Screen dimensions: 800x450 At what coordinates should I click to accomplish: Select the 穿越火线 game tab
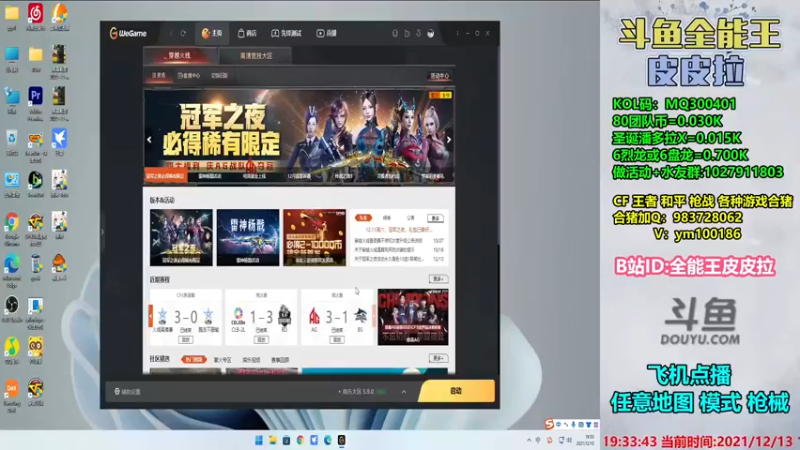coord(180,56)
